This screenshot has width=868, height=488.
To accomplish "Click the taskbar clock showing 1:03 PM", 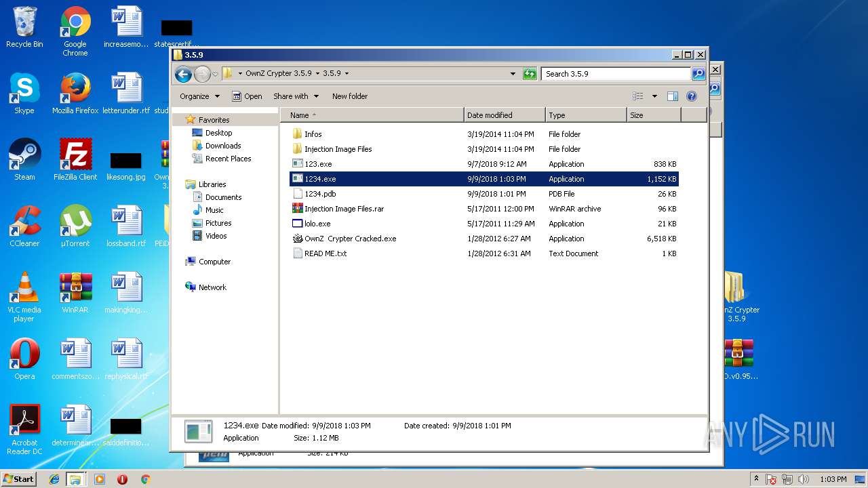I will (x=833, y=479).
